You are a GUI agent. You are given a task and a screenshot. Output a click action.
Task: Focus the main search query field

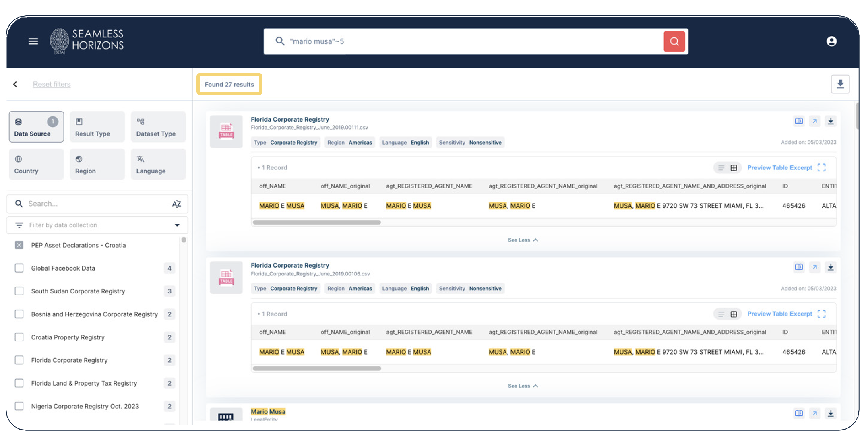(463, 41)
